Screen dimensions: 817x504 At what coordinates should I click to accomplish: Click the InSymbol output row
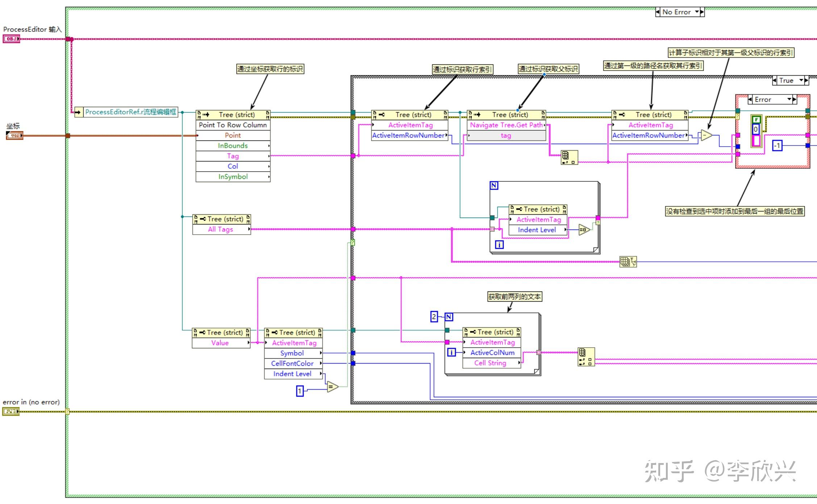click(x=233, y=177)
